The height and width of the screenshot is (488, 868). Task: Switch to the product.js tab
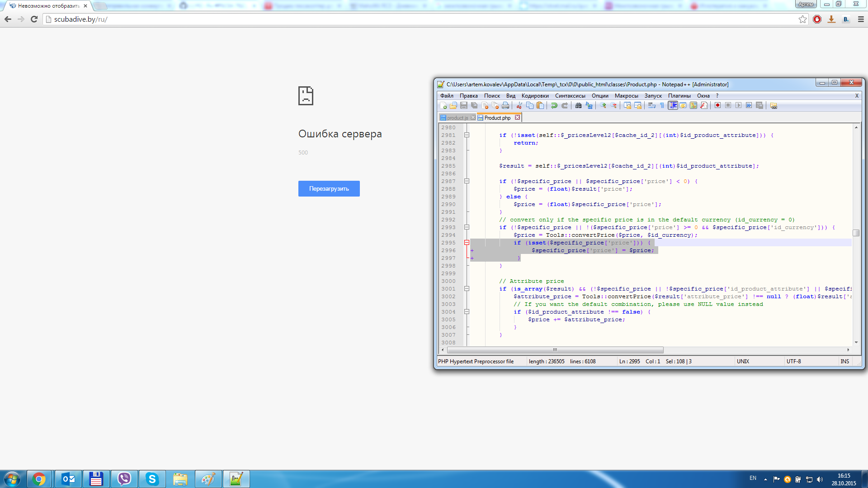[x=457, y=118]
